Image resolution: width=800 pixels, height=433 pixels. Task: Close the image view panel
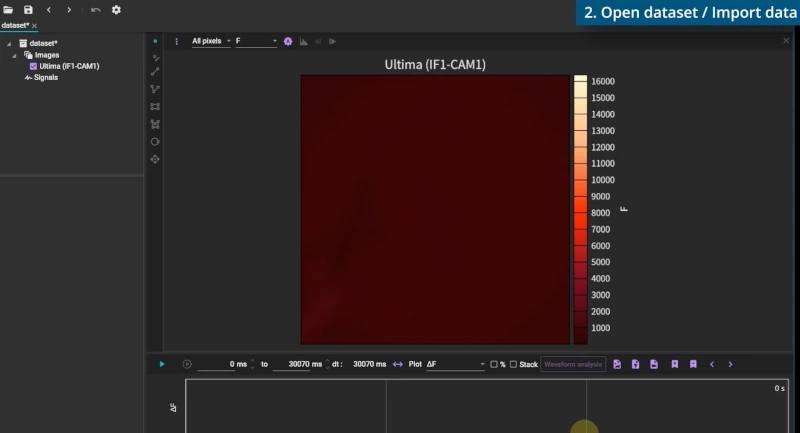pyautogui.click(x=786, y=41)
